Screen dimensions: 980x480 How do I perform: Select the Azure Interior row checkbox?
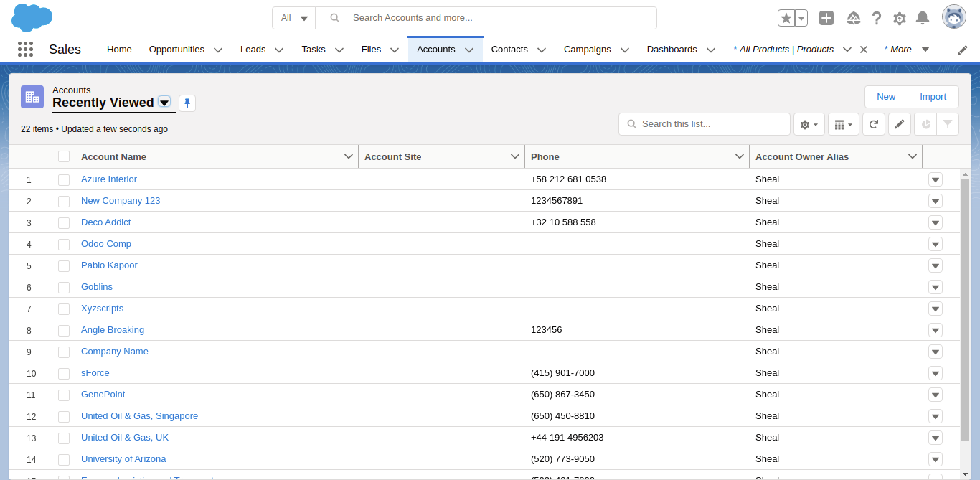tap(64, 179)
